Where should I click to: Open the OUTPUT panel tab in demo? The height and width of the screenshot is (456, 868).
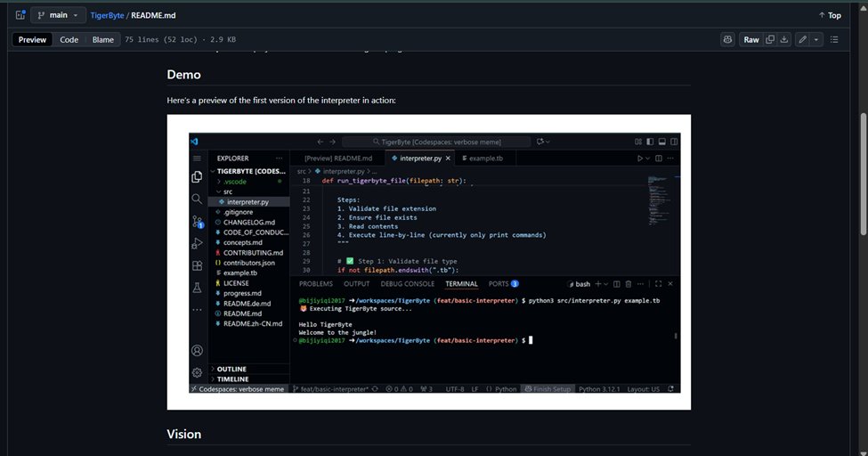(x=356, y=284)
